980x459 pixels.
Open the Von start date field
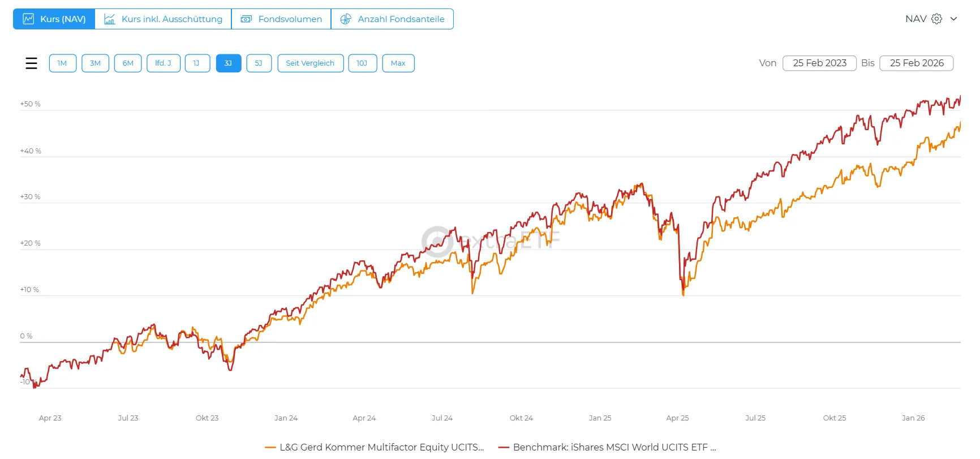pyautogui.click(x=819, y=63)
